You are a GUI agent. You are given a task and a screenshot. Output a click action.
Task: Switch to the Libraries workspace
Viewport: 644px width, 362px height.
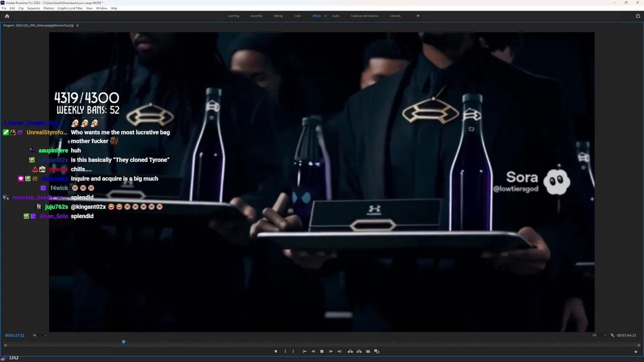[395, 16]
